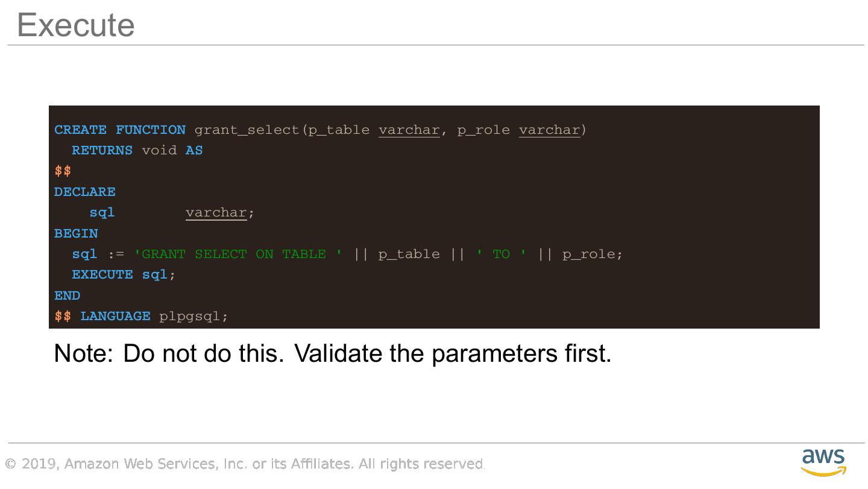The image size is (868, 489).
Task: Click the orange $$ before LANGUAGE
Action: point(63,317)
